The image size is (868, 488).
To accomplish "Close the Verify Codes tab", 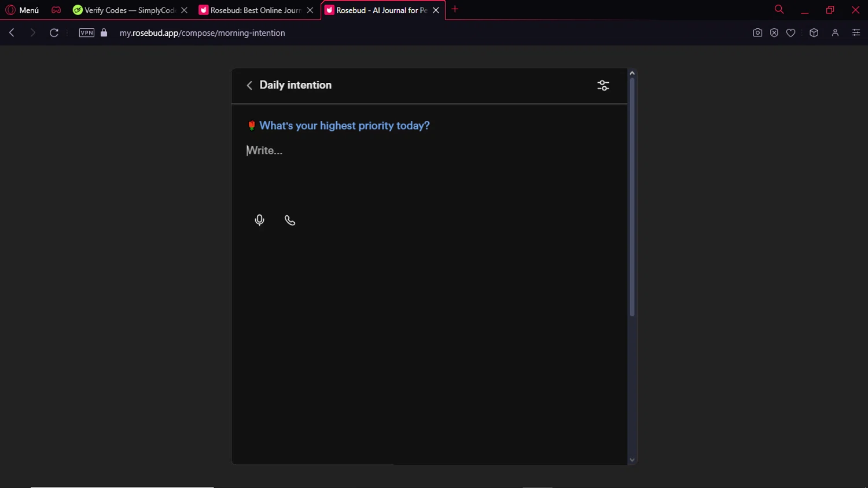I will (184, 10).
